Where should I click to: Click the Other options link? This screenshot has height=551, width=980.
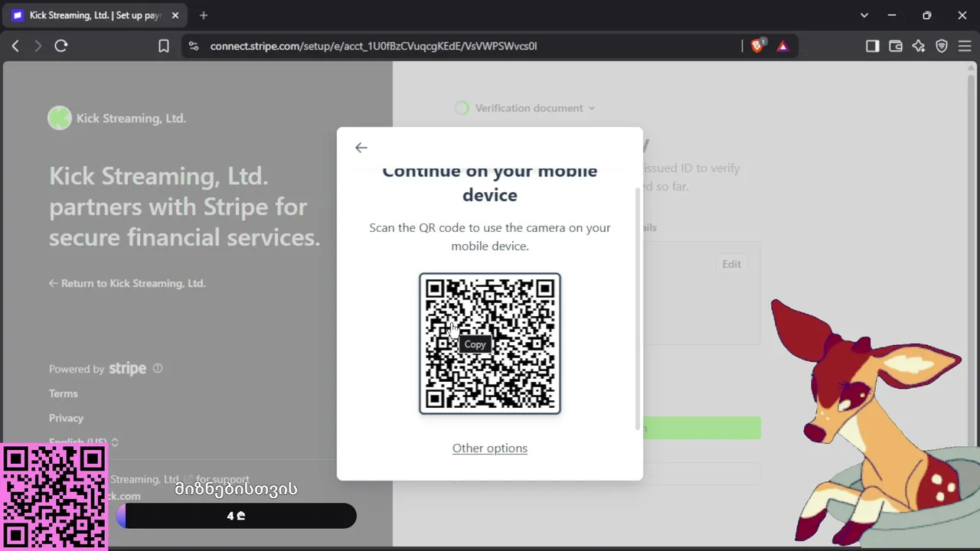pos(490,448)
